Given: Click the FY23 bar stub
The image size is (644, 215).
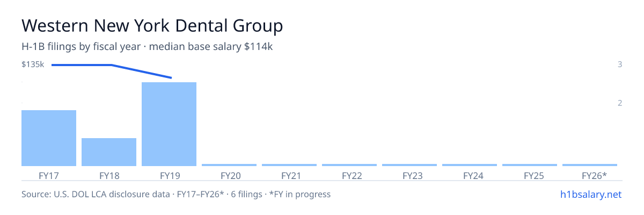Looking at the screenshot, I should (409, 165).
